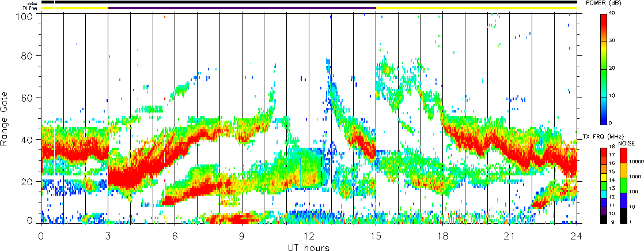644x251 pixels.
Task: Click the 3 tick label on the UT hours axis
Action: 108,236
